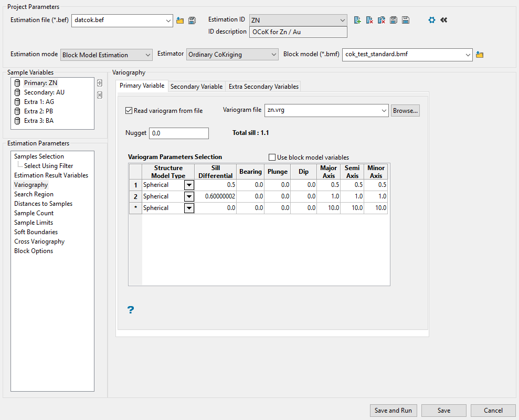Open Extra Secondary Variables tab

pyautogui.click(x=263, y=87)
